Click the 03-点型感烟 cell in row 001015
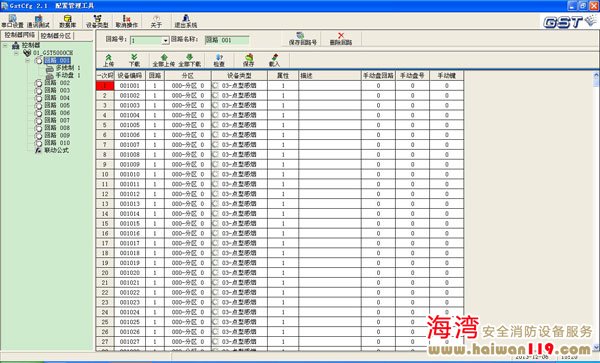Image resolution: width=600 pixels, height=363 pixels. click(x=240, y=223)
